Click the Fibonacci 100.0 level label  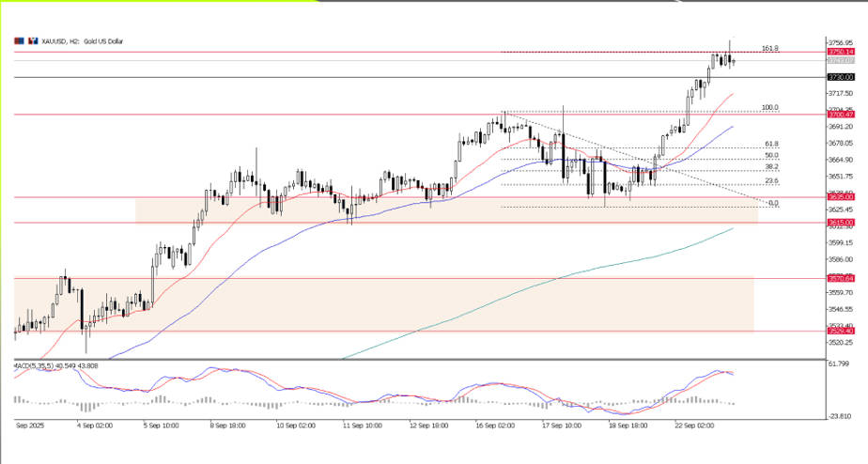[x=770, y=107]
